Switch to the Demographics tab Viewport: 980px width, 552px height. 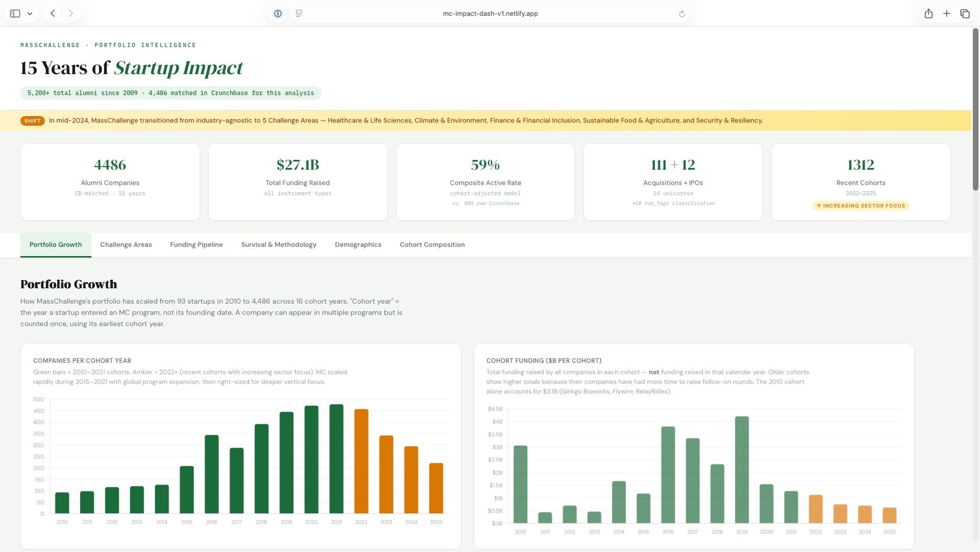click(358, 245)
